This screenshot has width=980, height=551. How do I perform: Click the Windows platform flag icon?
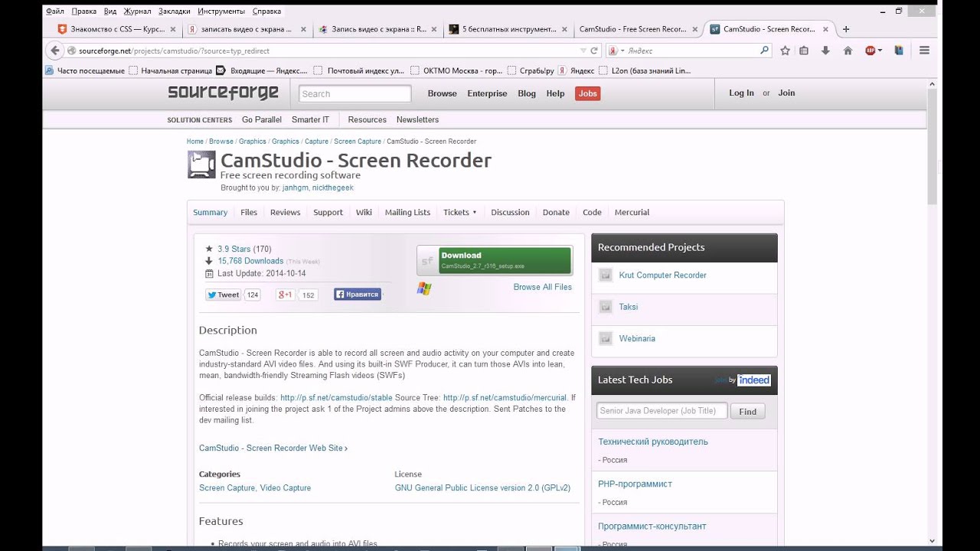424,289
